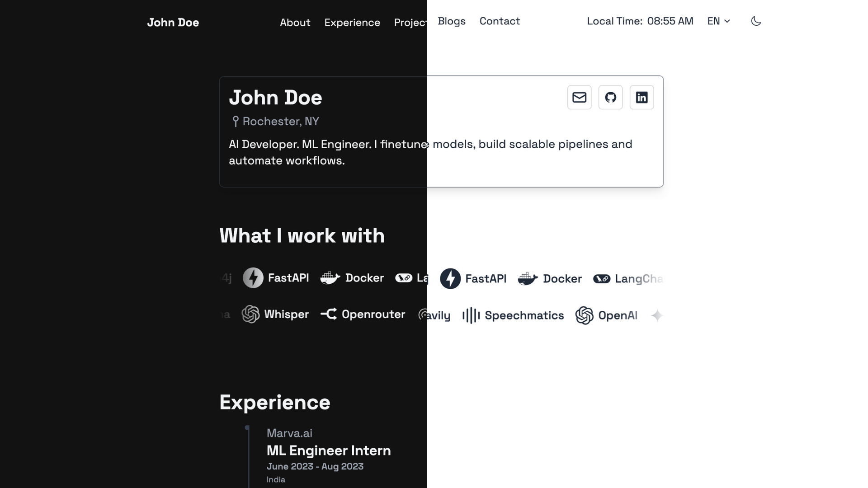
Task: Click the OpenAI logo icon
Action: [584, 315]
